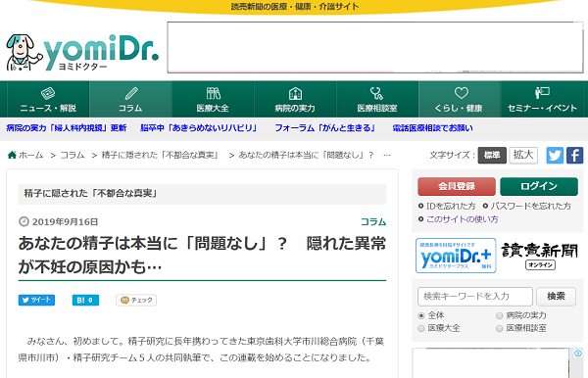
Task: Go to コラム menu label
Action: click(130, 109)
